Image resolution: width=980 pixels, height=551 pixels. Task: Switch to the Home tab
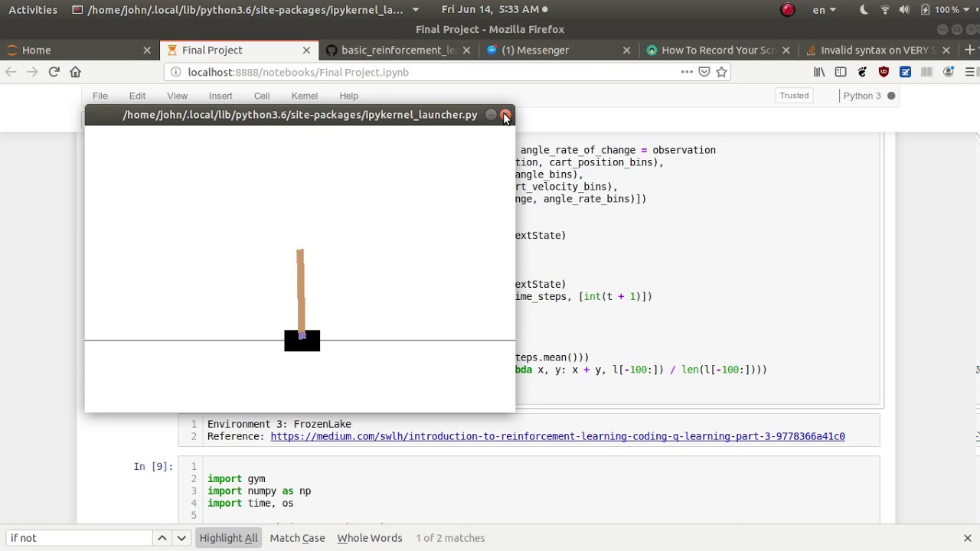pos(80,50)
